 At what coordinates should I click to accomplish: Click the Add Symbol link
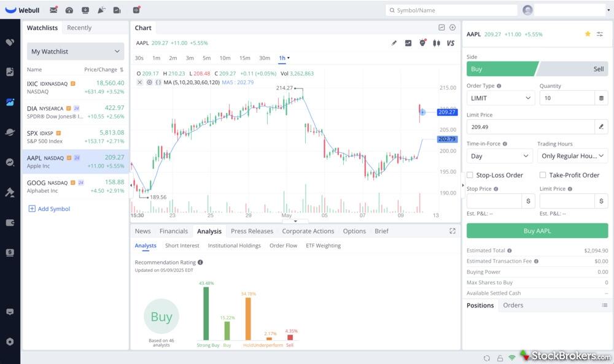[50, 209]
